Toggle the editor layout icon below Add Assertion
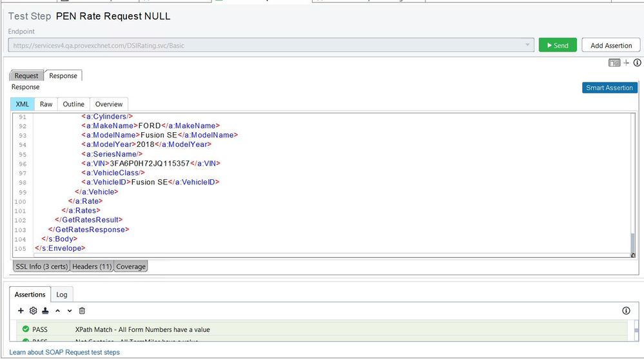This screenshot has width=644, height=359. click(x=614, y=63)
